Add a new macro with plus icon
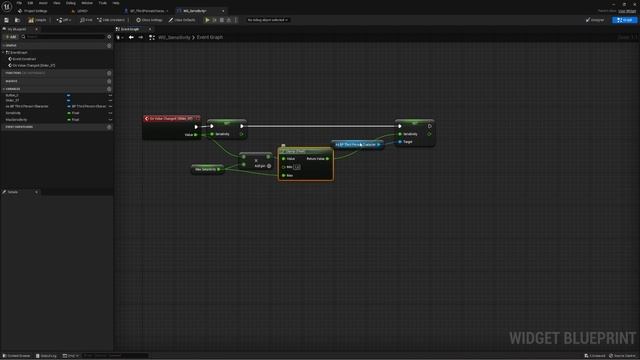 (x=109, y=81)
